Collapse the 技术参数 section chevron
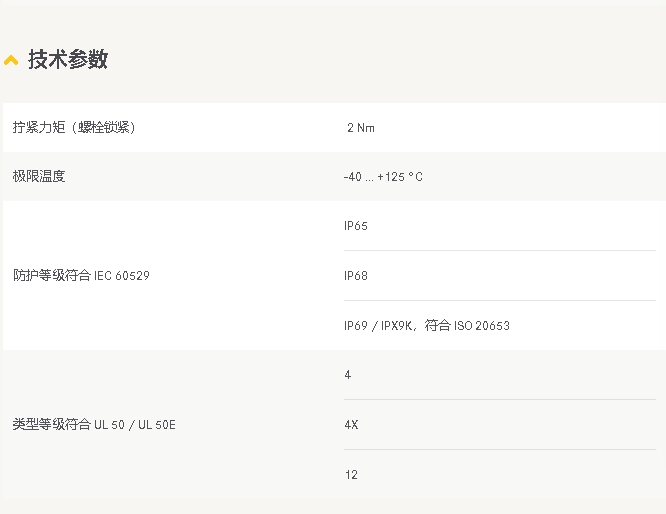666x514 pixels. pos(11,60)
